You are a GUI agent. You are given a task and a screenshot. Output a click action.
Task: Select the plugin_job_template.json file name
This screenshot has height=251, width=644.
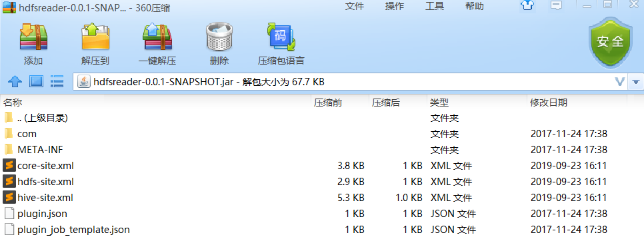point(73,230)
